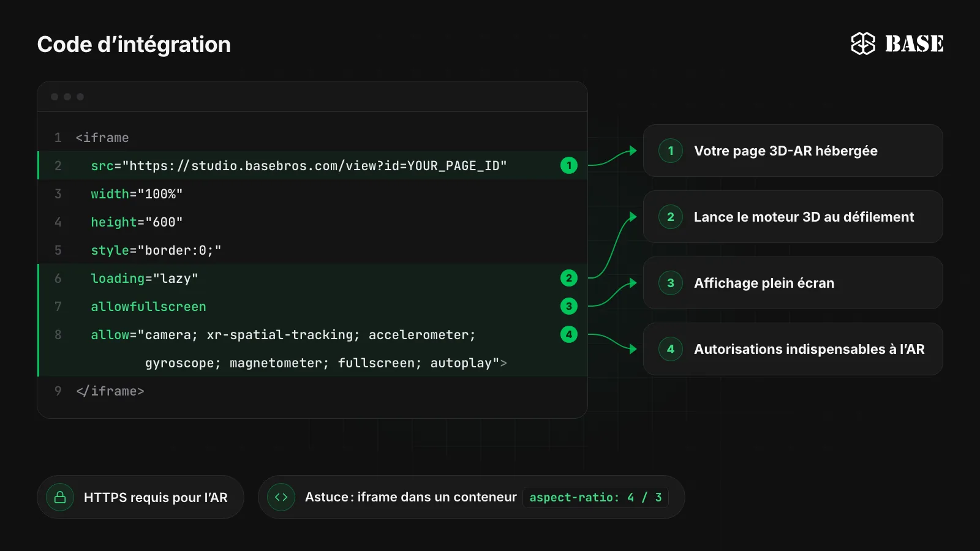Click the height="600" code on line 4
This screenshot has width=980, height=551.
coord(137,222)
